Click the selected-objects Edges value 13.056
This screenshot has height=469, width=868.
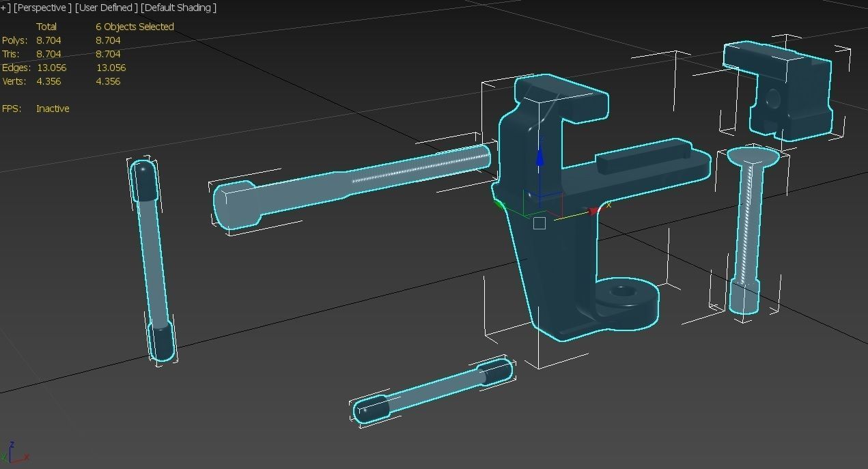(111, 68)
